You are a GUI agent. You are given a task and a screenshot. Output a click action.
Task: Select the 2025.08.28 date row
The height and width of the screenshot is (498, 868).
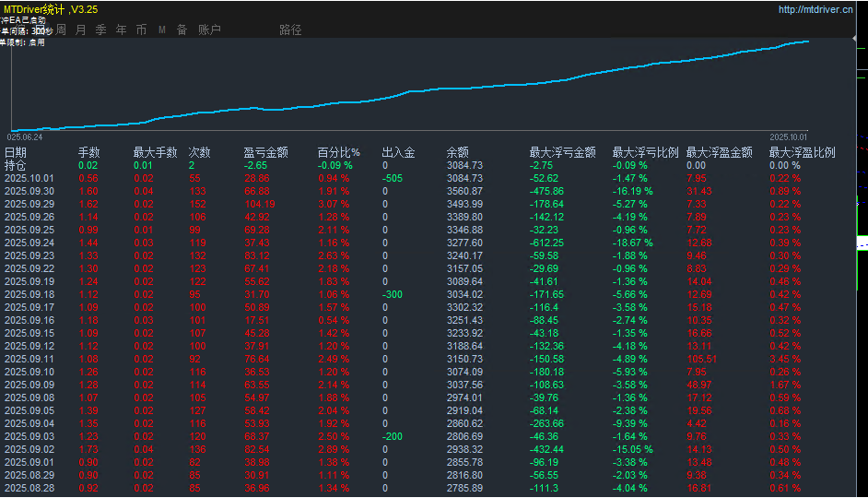pos(29,488)
